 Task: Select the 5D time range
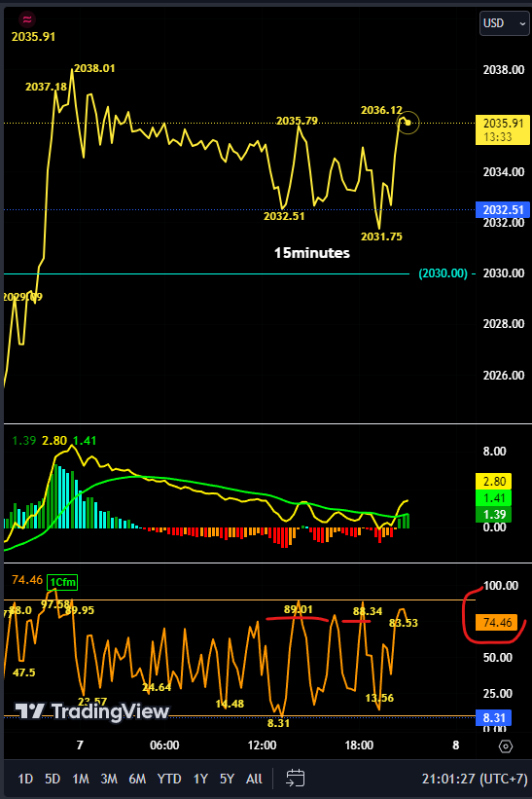pyautogui.click(x=53, y=779)
